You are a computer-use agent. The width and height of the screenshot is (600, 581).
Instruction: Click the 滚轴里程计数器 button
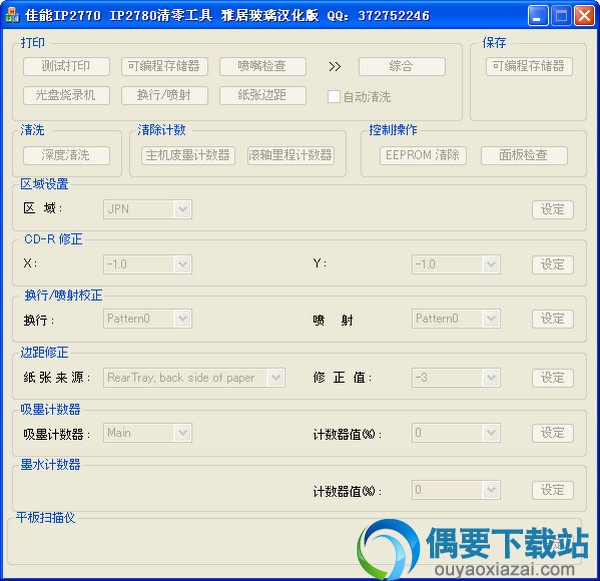(x=291, y=155)
